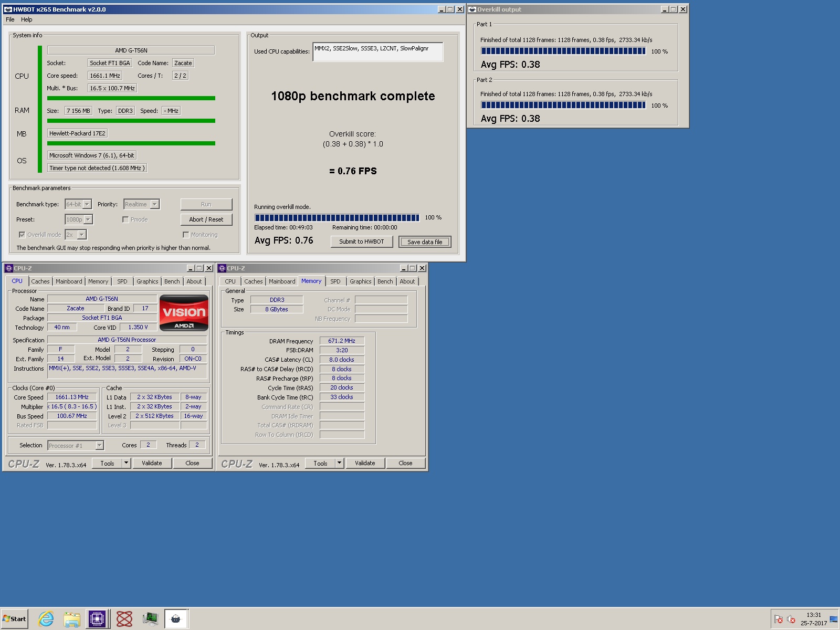840x630 pixels.
Task: Select HWBOT x265 Benchmark taskbar icon
Action: (x=176, y=619)
